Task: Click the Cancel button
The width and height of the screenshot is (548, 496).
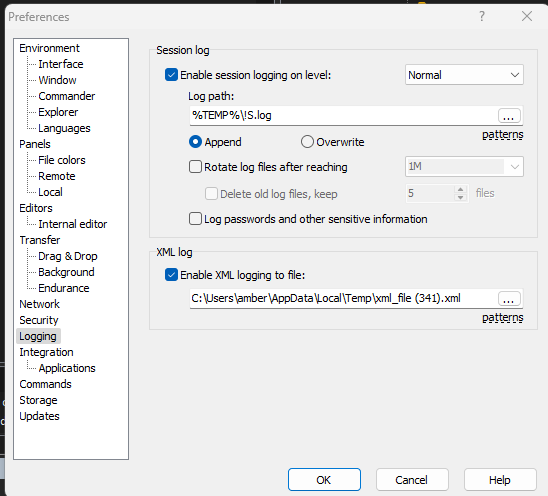Action: 412,480
